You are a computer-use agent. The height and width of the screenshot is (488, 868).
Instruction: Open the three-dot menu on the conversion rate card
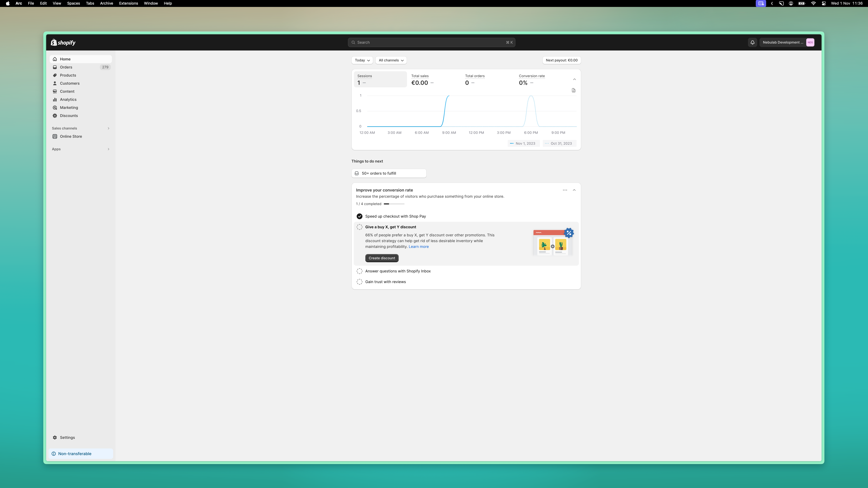(565, 190)
